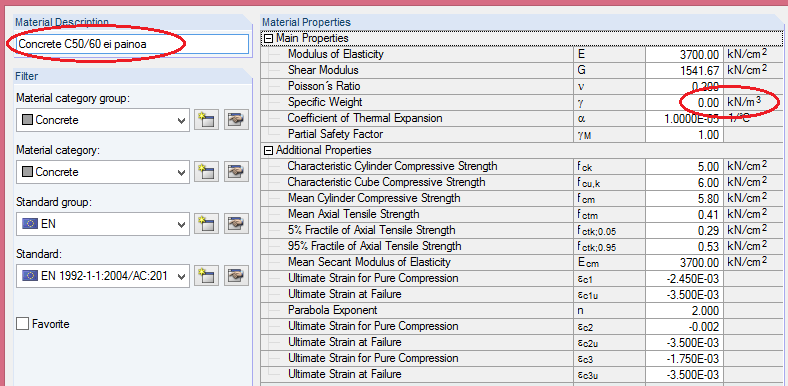Viewport: 788px width, 386px height.
Task: Select the Partial Safety Factor value 1.00
Action: click(685, 135)
